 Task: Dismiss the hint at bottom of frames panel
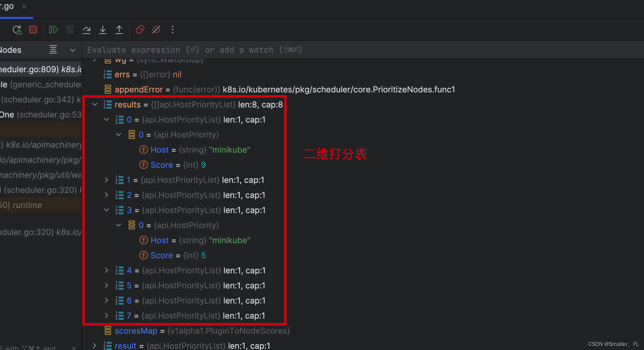coord(74,347)
